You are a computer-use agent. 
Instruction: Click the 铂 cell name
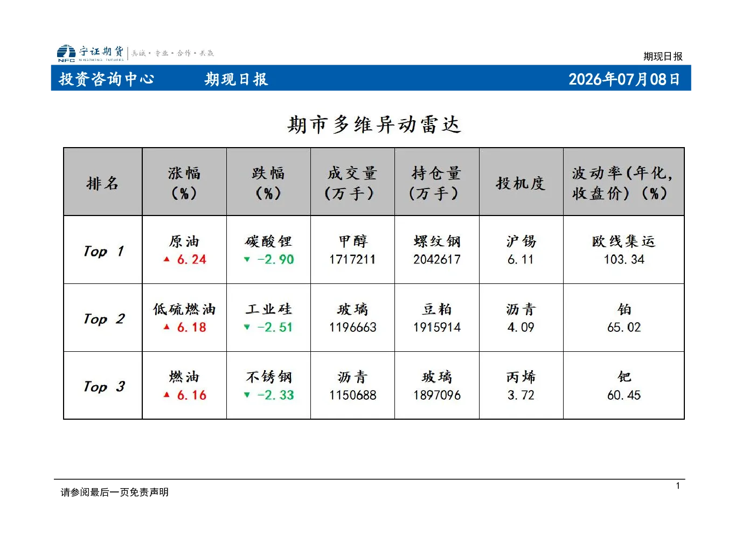tap(624, 309)
